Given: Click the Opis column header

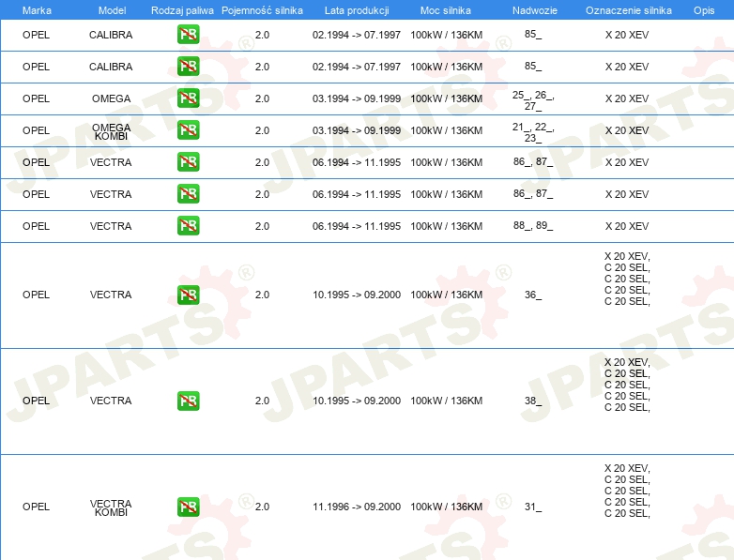Looking at the screenshot, I should (704, 10).
